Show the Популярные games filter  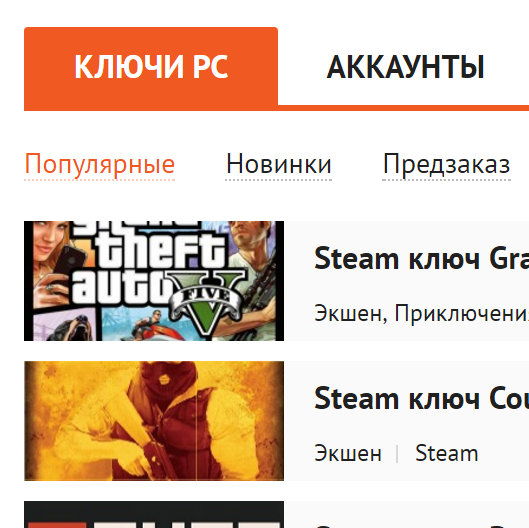[100, 164]
